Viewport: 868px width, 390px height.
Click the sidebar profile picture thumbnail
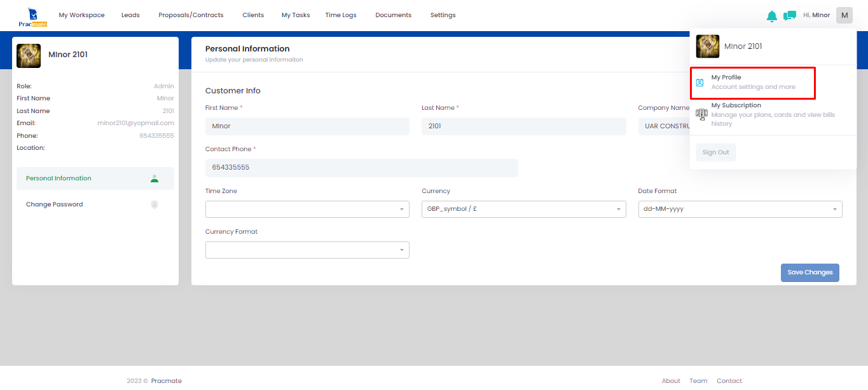coord(29,56)
